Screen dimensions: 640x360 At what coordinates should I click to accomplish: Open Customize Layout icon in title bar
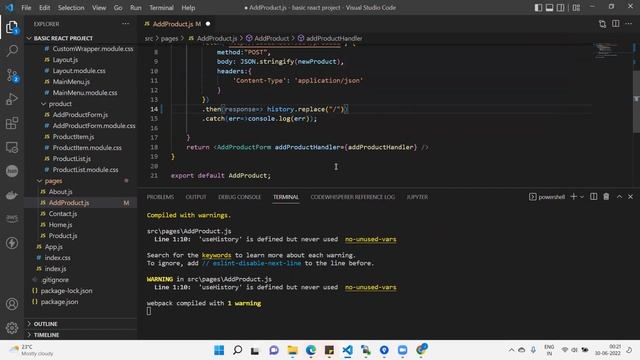click(x=576, y=7)
